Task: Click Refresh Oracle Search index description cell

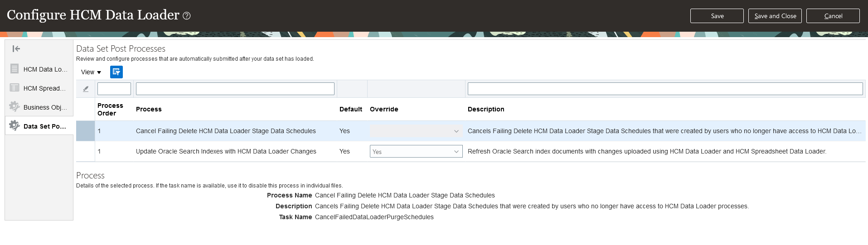Action: [x=647, y=151]
